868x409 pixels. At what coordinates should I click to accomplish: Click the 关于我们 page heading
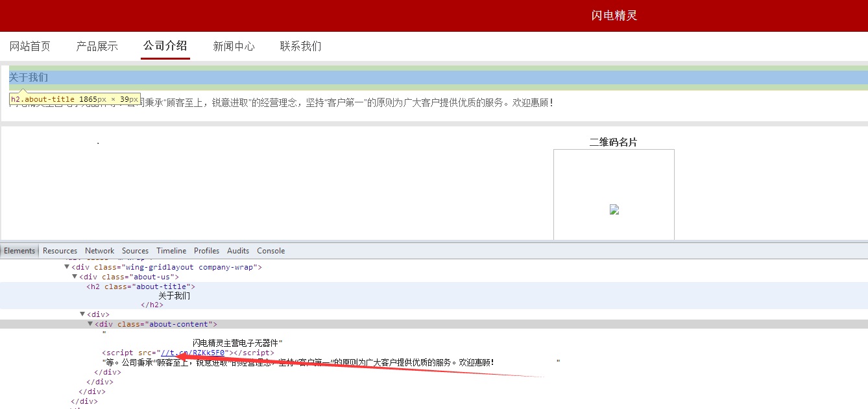pyautogui.click(x=29, y=77)
